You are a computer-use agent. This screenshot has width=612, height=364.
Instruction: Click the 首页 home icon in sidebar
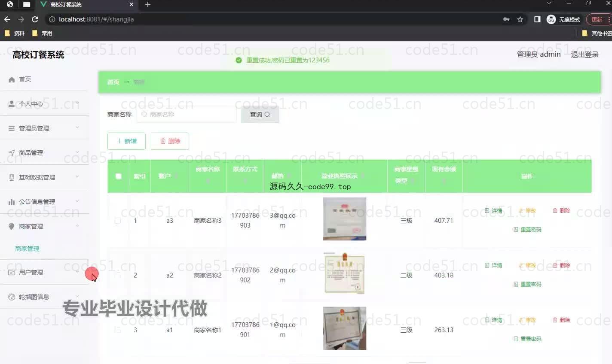click(x=12, y=79)
